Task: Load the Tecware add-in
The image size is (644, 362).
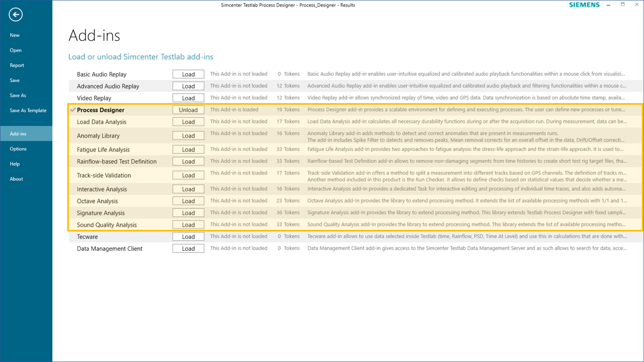Action: tap(188, 237)
